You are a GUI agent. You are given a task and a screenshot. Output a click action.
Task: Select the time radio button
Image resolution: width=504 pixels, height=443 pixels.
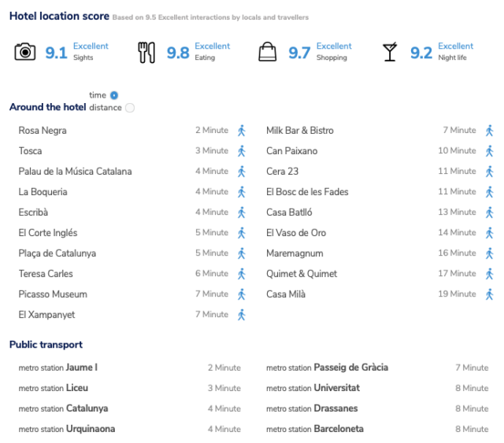pos(114,95)
